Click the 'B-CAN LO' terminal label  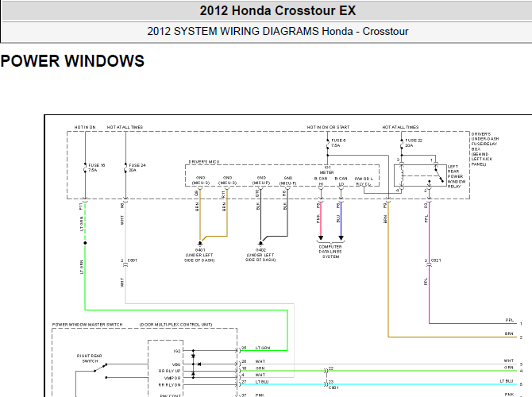[341, 181]
